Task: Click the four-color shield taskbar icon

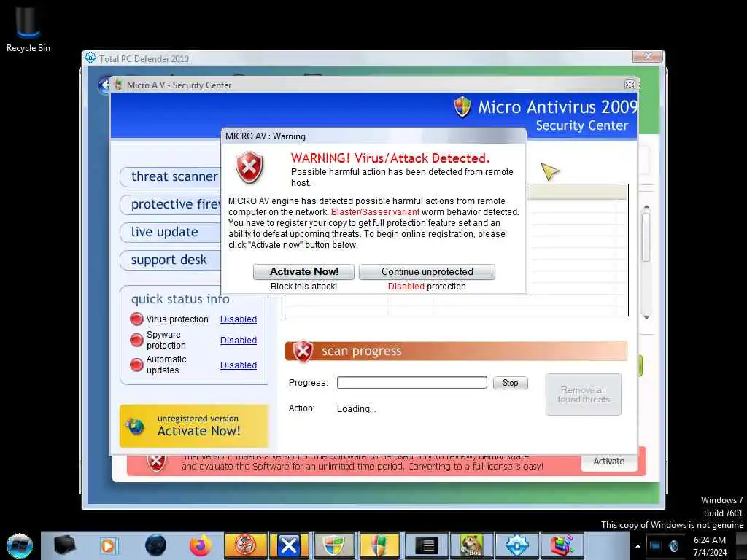Action: [x=334, y=545]
